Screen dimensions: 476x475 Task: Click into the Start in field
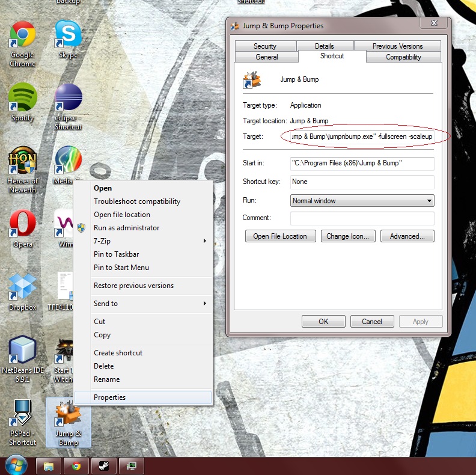tap(362, 163)
